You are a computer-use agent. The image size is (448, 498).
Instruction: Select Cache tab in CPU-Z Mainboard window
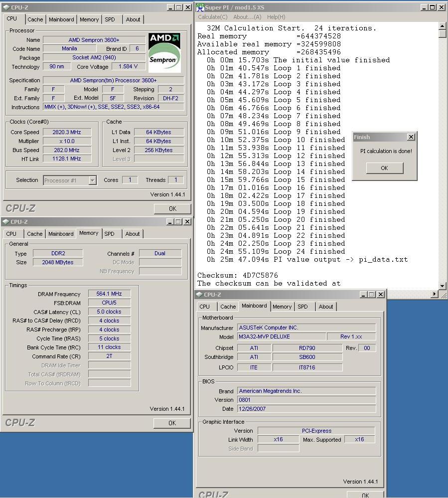point(228,307)
